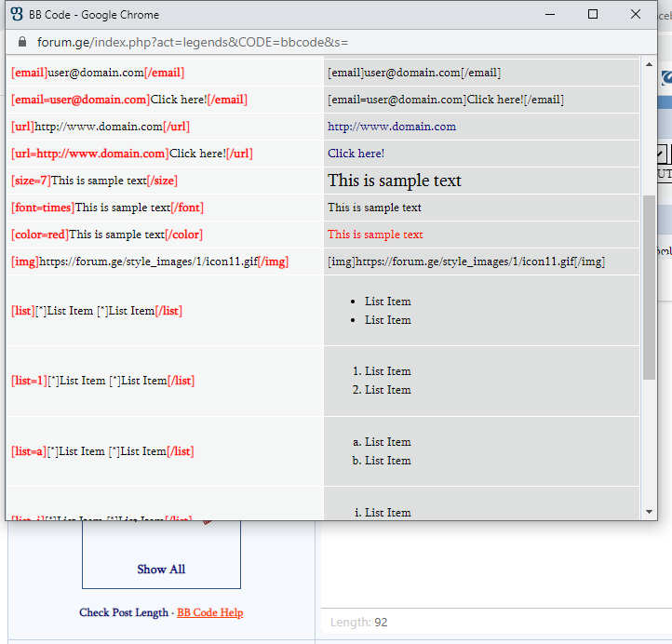Select the [font=times] sample code cell
Image resolution: width=672 pixels, height=644 pixels.
tap(165, 208)
